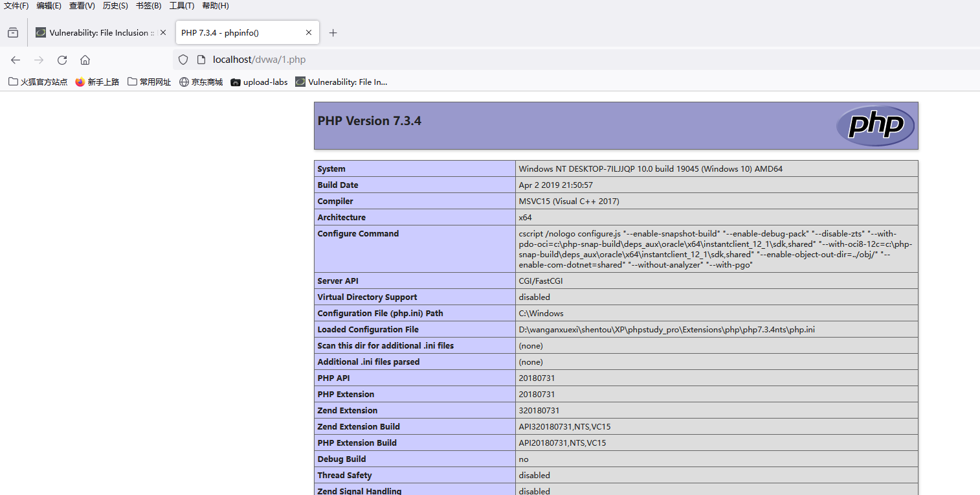Select the PHP 7.3.4 - phpinfo() tab
The width and height of the screenshot is (980, 495).
pyautogui.click(x=247, y=32)
